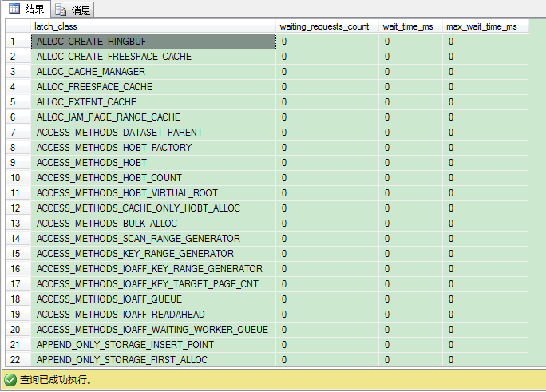
Task: Select the ALLOC_CREATE_RINGBUF cell
Action: [x=153, y=42]
